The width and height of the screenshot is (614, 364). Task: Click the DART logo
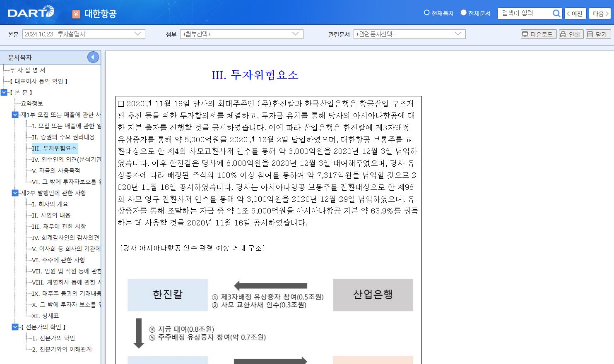[31, 12]
